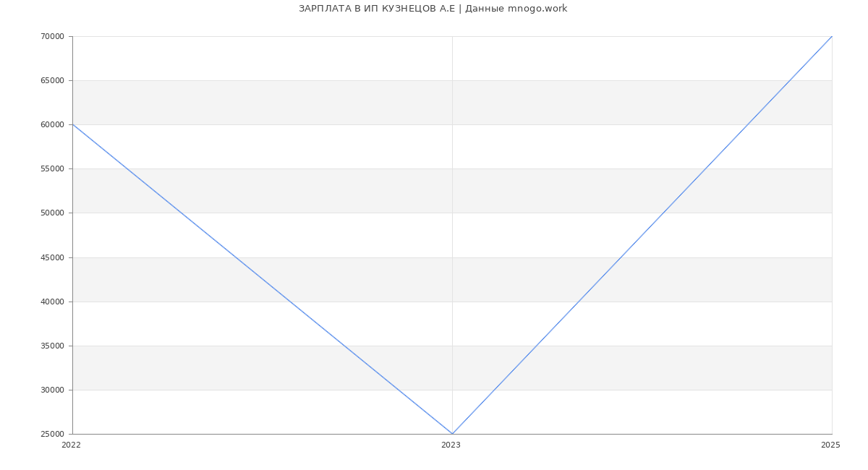Click the 55000 y-axis label
This screenshot has width=868, height=470.
tap(52, 168)
